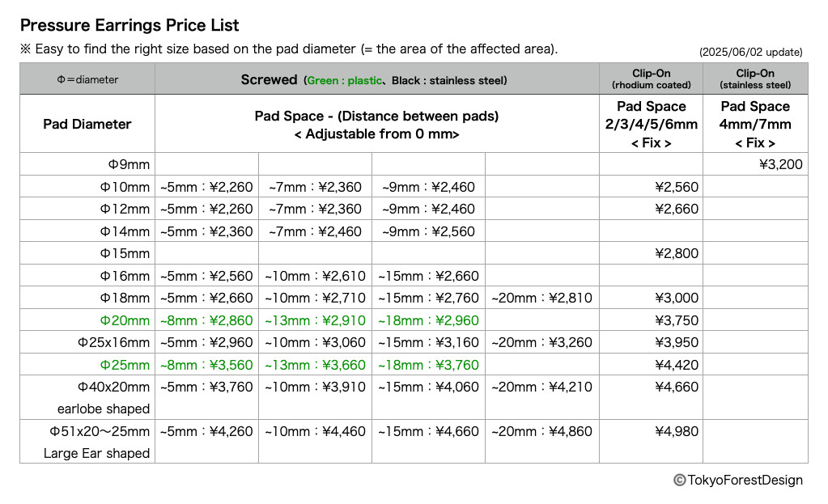The image size is (828, 504).
Task: Select the Φ40x20mm row label
Action: pos(113,387)
